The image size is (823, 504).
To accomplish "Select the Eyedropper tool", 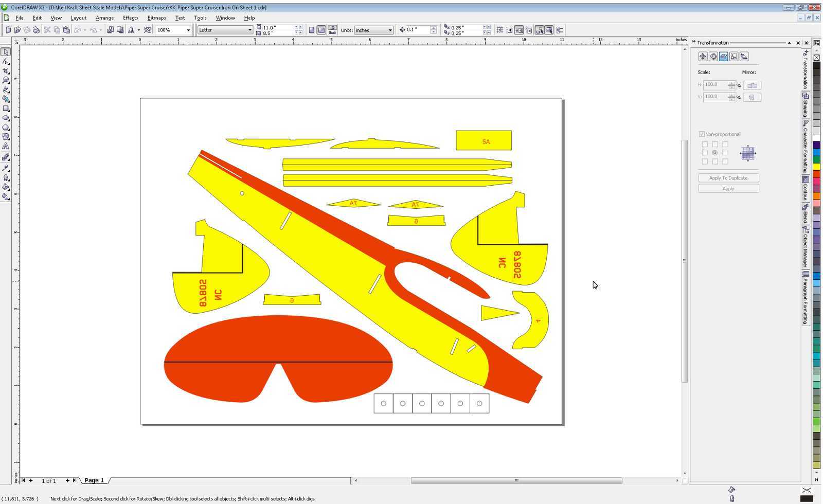I will [x=6, y=168].
